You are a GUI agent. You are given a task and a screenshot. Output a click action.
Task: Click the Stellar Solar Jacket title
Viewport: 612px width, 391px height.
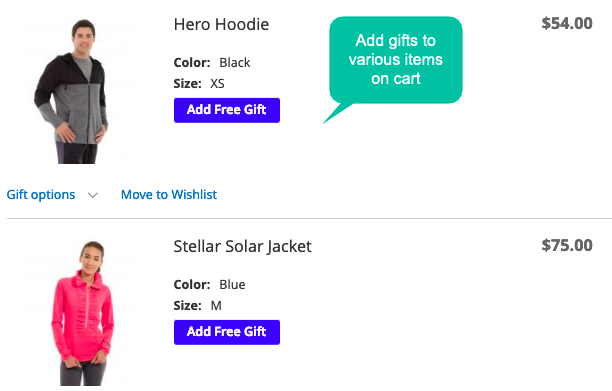[x=242, y=246]
